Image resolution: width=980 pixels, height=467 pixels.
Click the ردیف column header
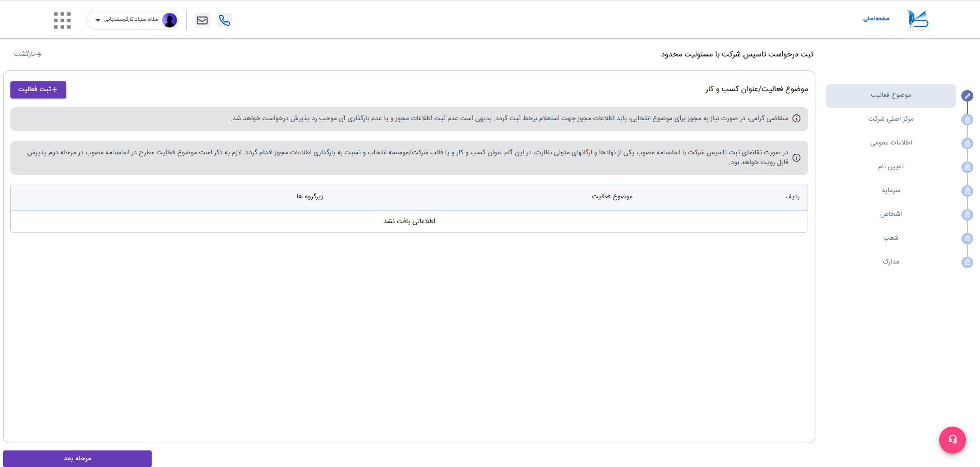(x=792, y=197)
